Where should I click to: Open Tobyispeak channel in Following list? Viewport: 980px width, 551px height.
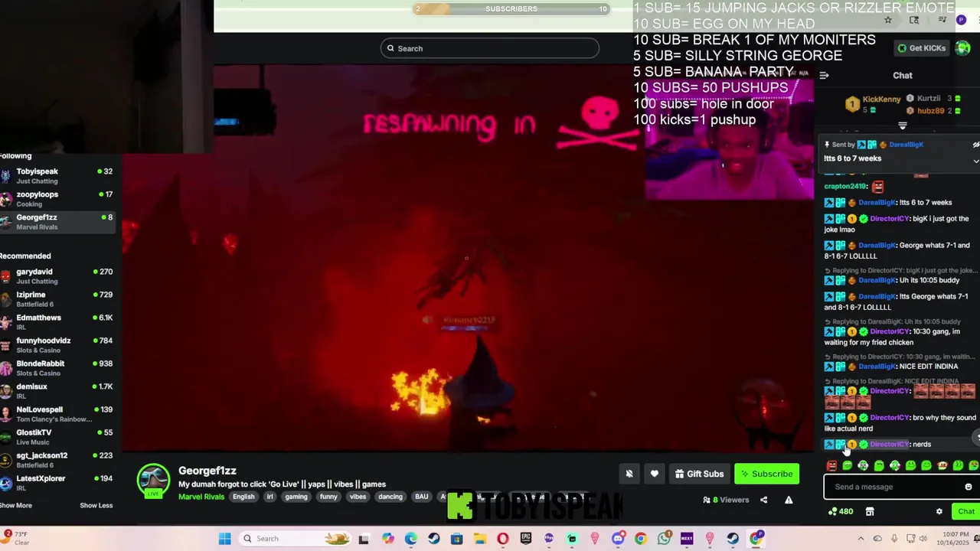coord(57,176)
